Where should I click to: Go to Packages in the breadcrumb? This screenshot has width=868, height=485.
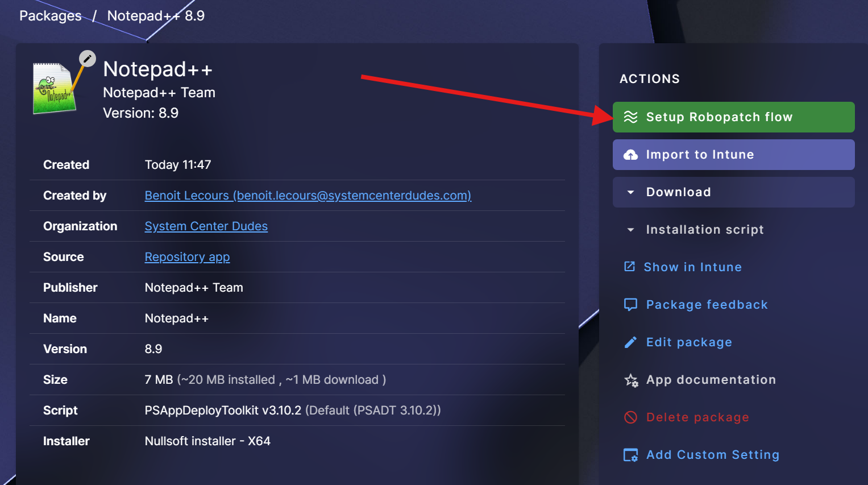tap(51, 16)
